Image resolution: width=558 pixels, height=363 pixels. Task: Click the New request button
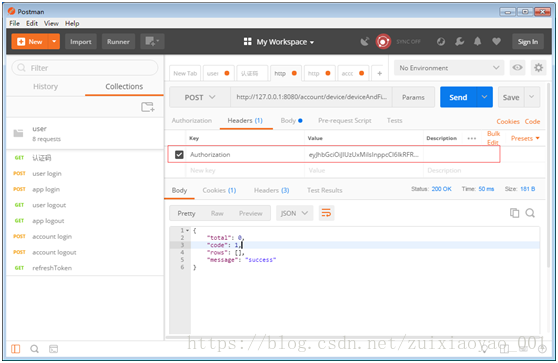[30, 42]
